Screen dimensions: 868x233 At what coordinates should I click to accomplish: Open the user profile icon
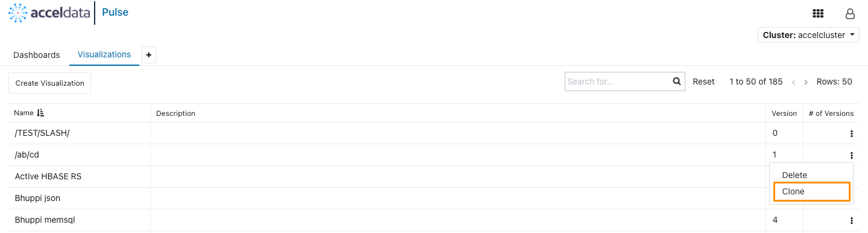click(x=850, y=14)
